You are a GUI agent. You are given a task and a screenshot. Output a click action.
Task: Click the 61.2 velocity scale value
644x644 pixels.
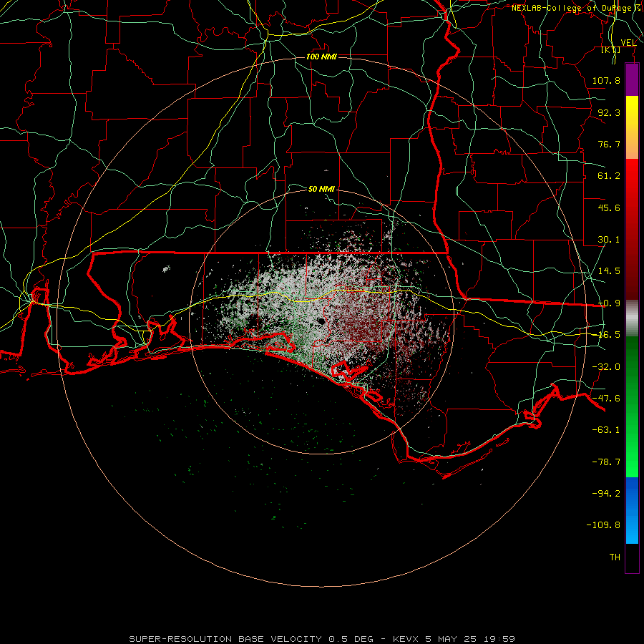tap(609, 176)
